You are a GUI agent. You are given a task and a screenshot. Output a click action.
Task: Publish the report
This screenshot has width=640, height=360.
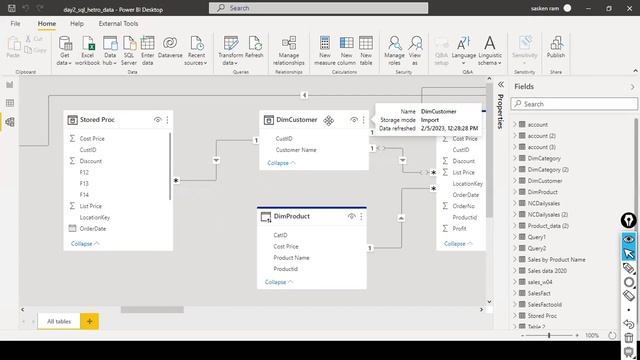click(x=556, y=47)
